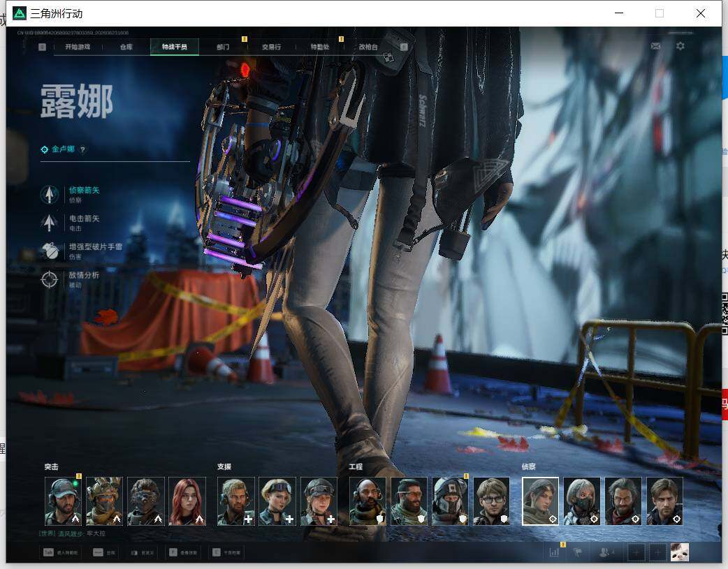
Task: Click the icon right of the bar-chart icon
Action: (x=578, y=552)
